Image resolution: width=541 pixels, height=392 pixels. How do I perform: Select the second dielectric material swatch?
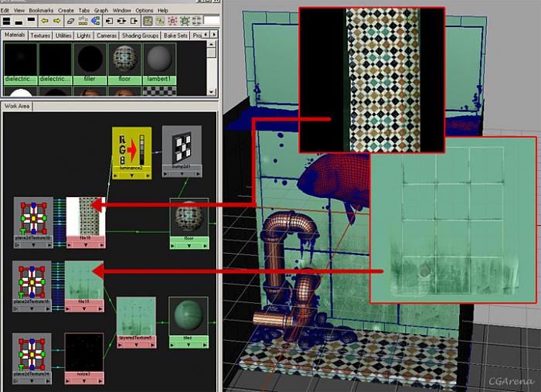tap(55, 63)
